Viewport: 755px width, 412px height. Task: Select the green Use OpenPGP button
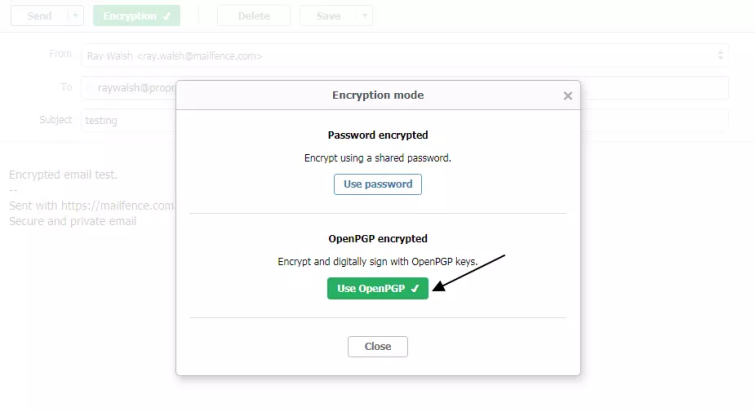[x=378, y=288]
